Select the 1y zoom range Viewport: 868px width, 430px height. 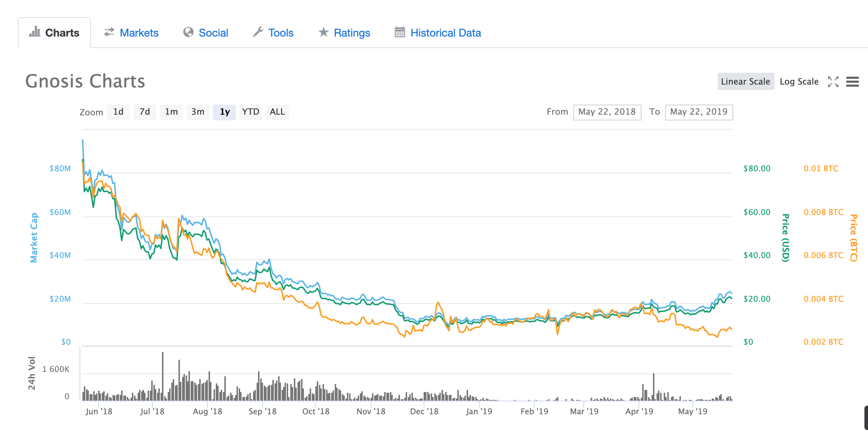pyautogui.click(x=224, y=112)
